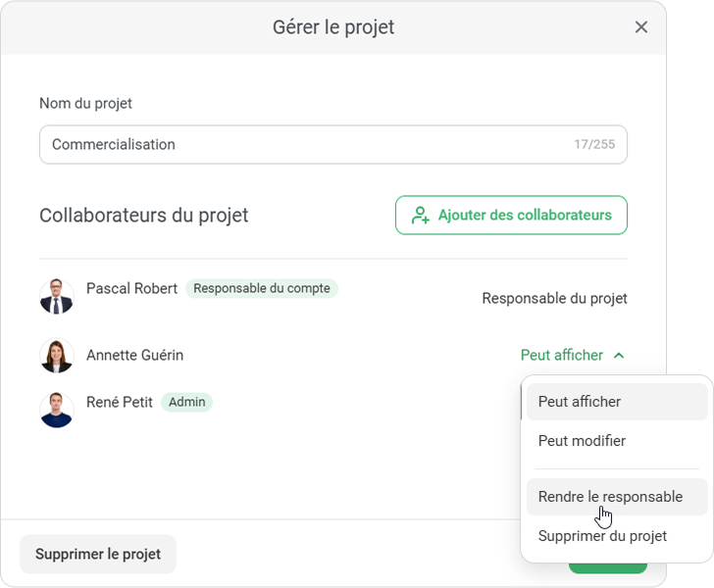This screenshot has height=588, width=714.
Task: Click the Admin badge next to René Petit
Action: coord(186,402)
